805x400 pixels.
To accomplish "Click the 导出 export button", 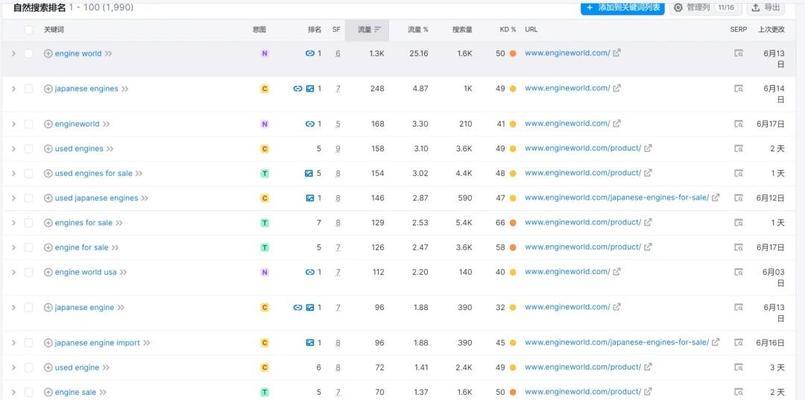I will click(x=766, y=8).
